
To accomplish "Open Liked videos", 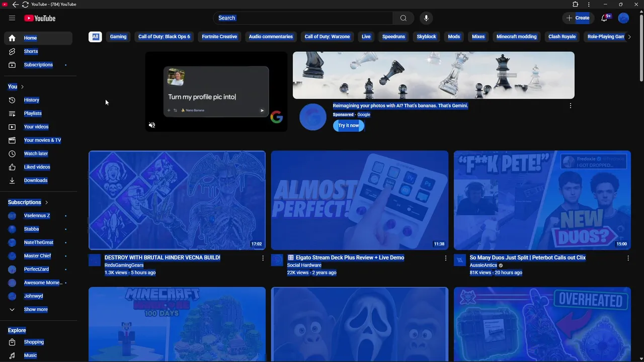I will coord(38,167).
